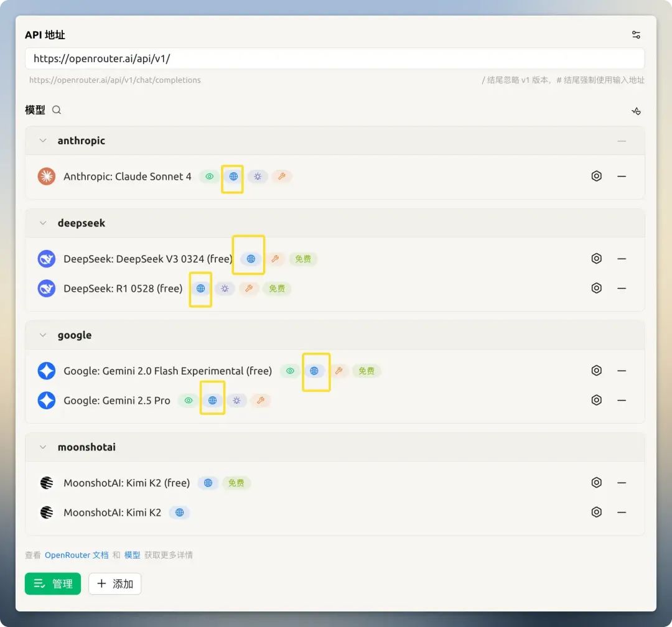Remove the Gemini 2.5 Pro model
672x627 pixels.
pyautogui.click(x=622, y=401)
